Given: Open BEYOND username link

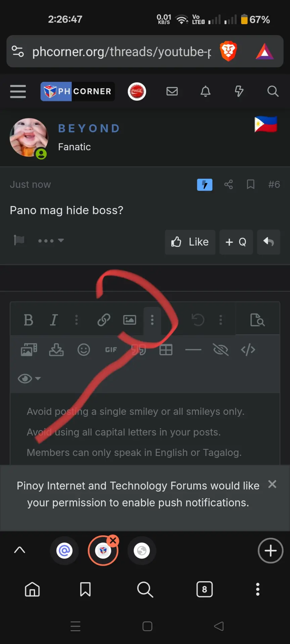Looking at the screenshot, I should tap(89, 128).
